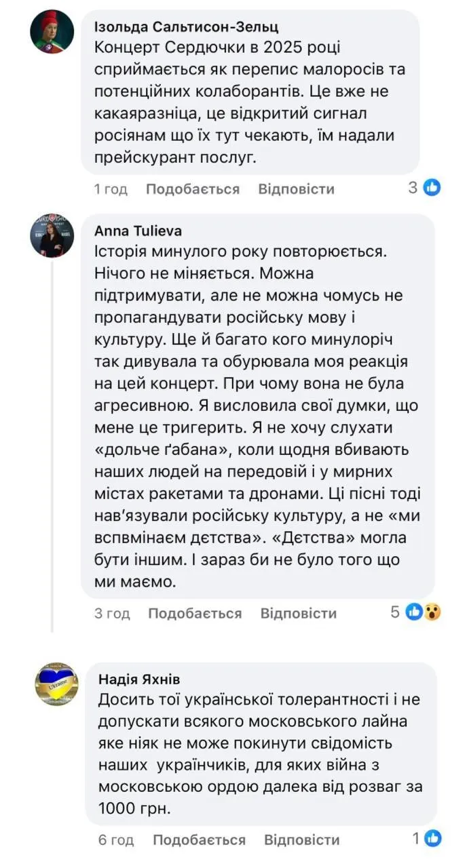Open the Anna Tulieva name link

click(138, 231)
